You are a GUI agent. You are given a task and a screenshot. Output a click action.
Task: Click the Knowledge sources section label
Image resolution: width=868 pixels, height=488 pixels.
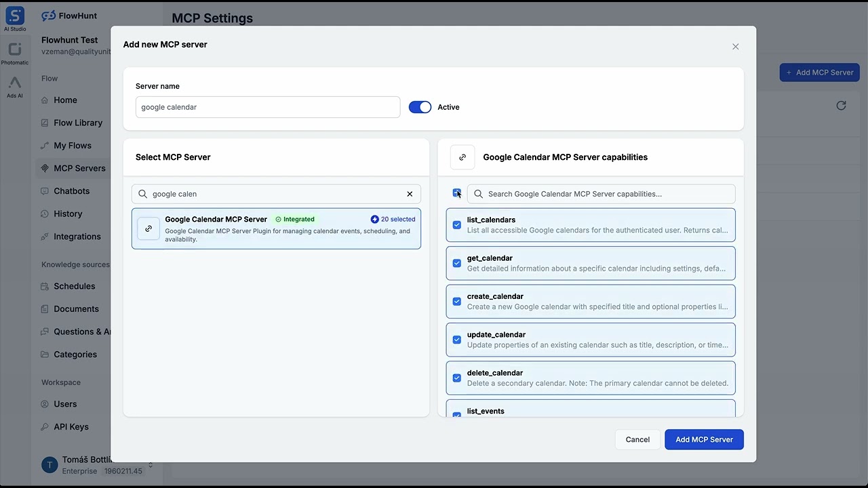tap(75, 264)
